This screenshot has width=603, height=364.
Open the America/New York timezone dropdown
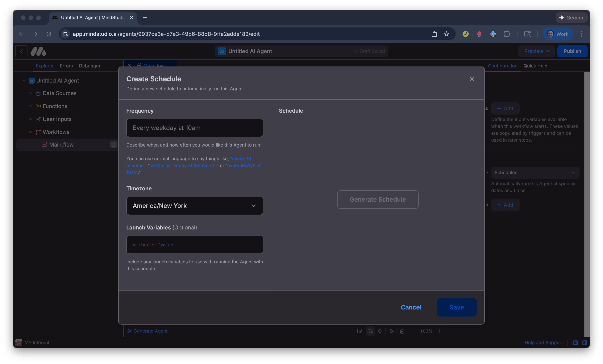tap(195, 206)
